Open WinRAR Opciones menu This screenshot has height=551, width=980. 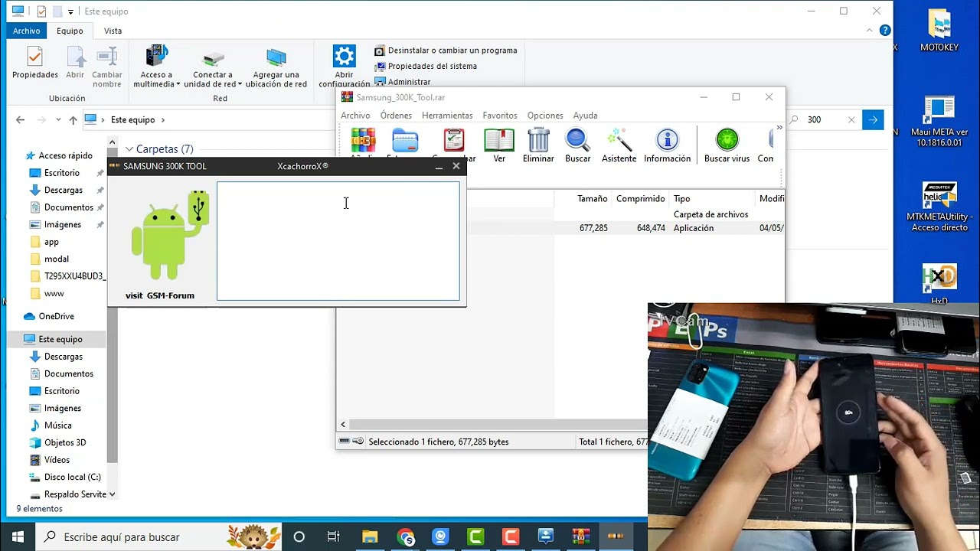[545, 116]
